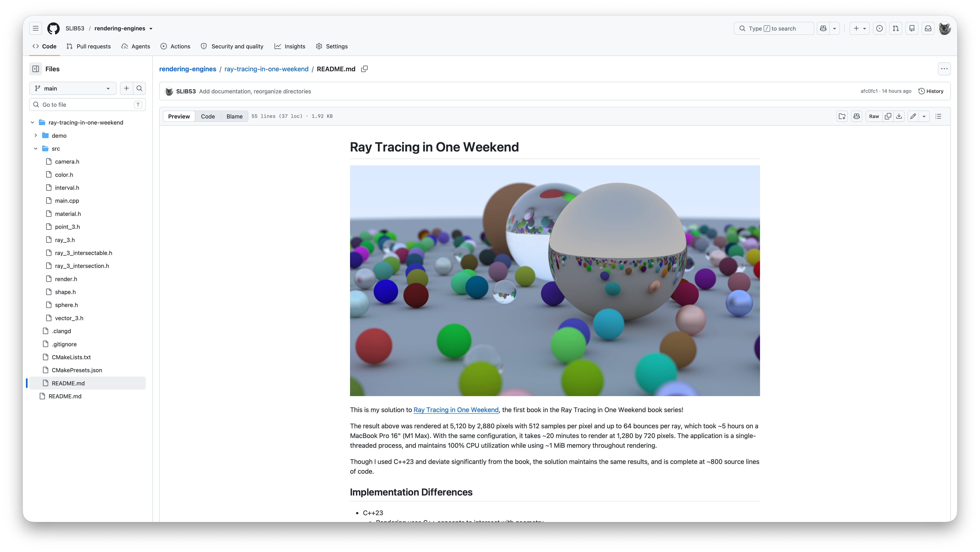The image size is (980, 552).
Task: Open the notifications inbox icon
Action: (928, 28)
